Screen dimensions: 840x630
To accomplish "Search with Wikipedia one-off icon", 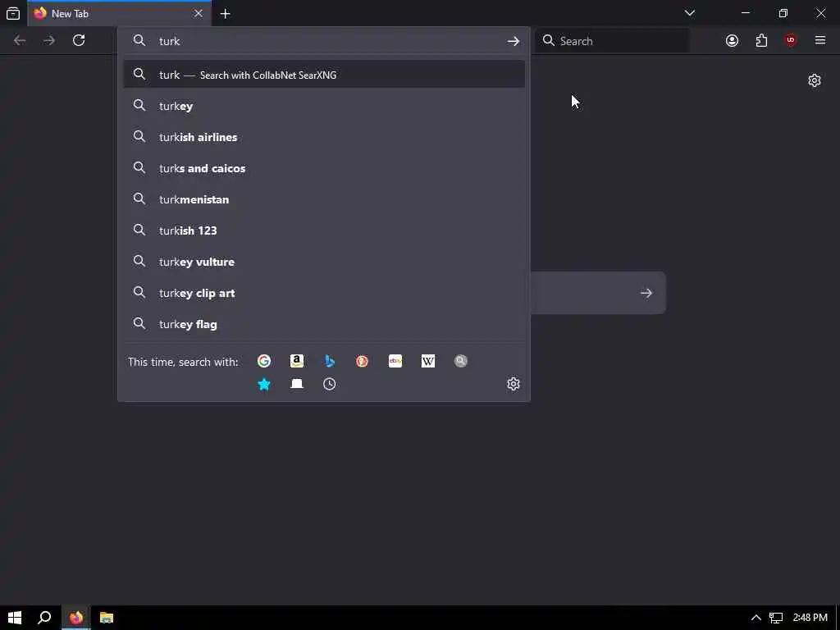I will coord(428,361).
